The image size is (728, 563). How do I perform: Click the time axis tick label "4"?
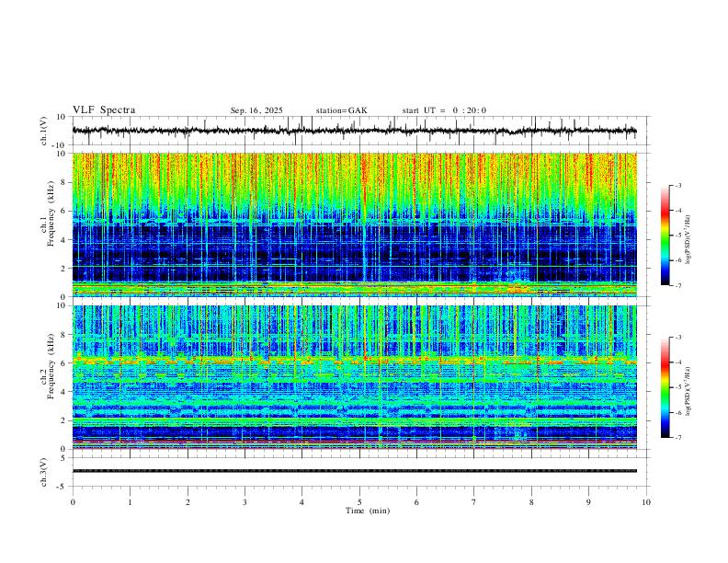point(301,502)
